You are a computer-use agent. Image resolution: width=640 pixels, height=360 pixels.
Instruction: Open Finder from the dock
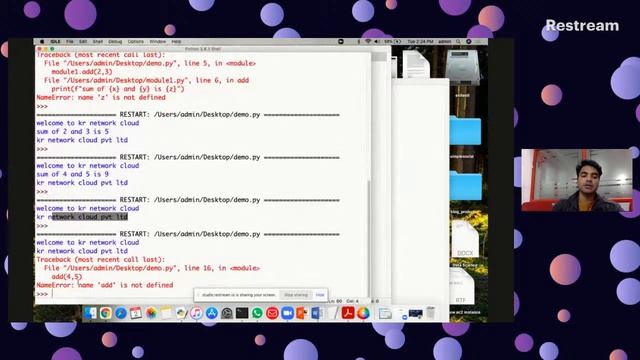click(x=90, y=313)
